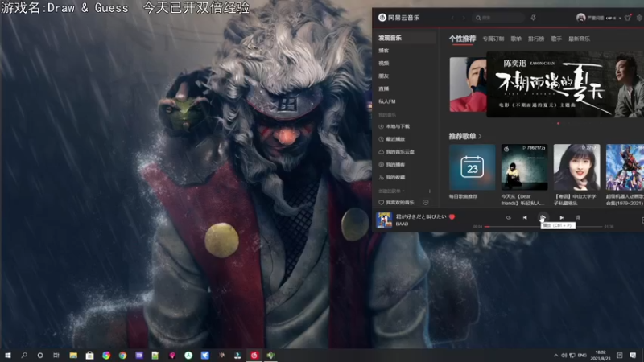Open Task View on taskbar
The width and height of the screenshot is (644, 362).
[x=56, y=355]
